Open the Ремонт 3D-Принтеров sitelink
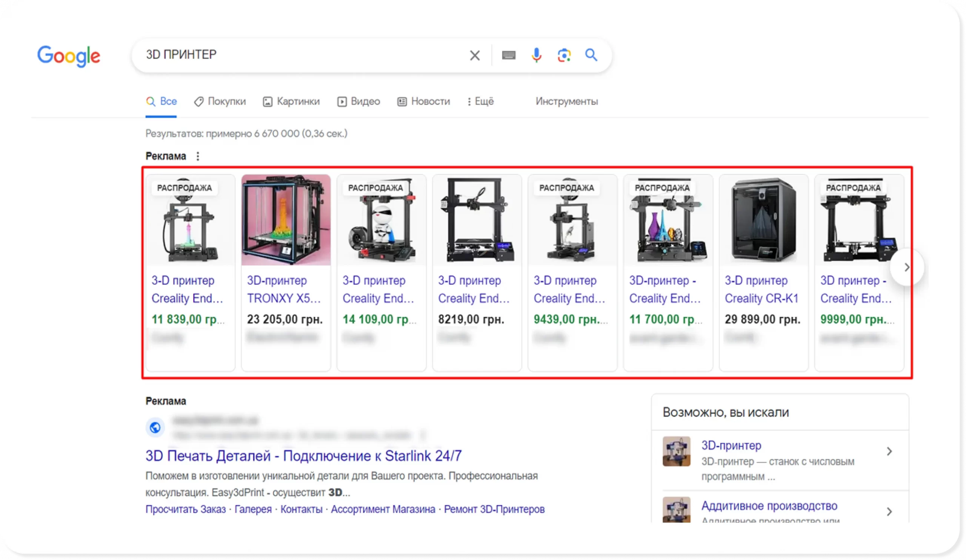 pyautogui.click(x=494, y=509)
